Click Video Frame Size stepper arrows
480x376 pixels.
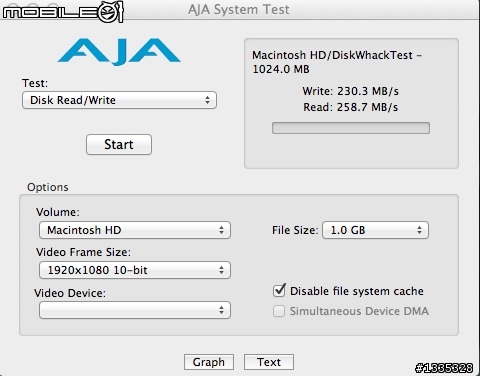pyautogui.click(x=221, y=270)
